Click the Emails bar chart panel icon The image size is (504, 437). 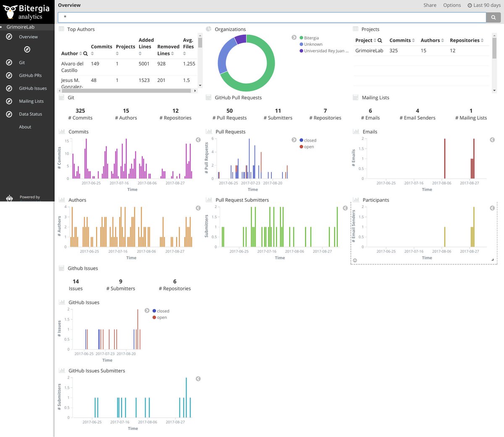[x=356, y=132]
